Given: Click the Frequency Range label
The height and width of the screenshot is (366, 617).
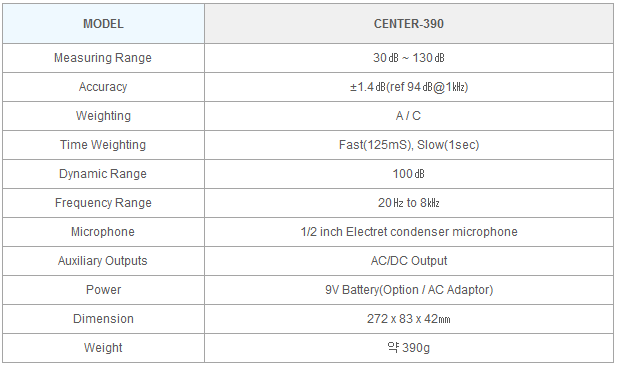Looking at the screenshot, I should 103,203.
